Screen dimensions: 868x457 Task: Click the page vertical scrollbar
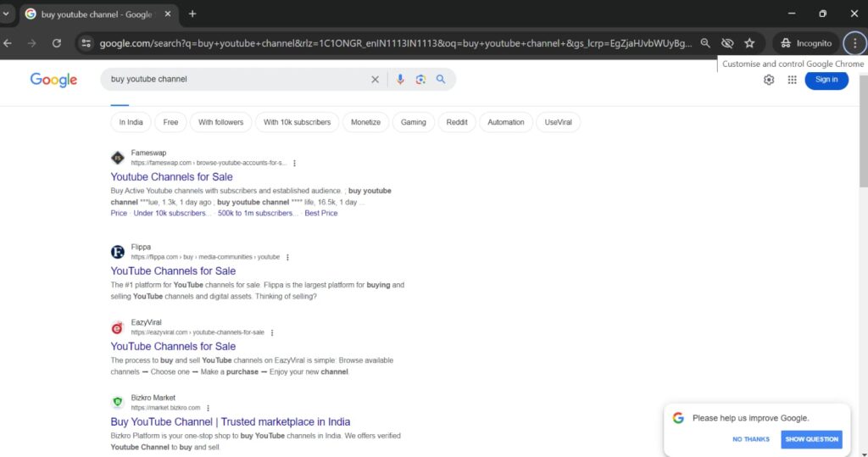click(864, 131)
